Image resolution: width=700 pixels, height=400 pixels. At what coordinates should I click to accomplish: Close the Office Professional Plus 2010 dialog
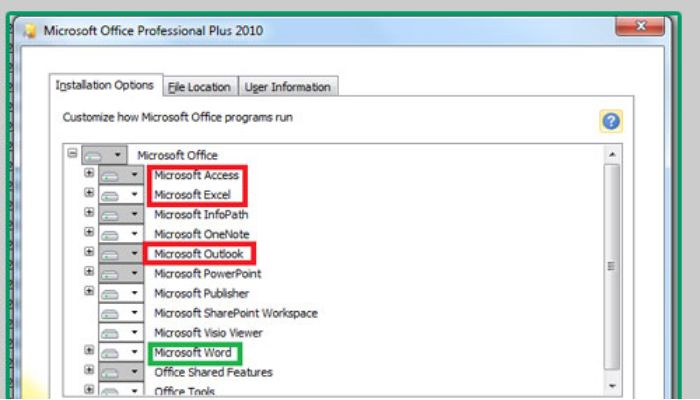pos(640,26)
